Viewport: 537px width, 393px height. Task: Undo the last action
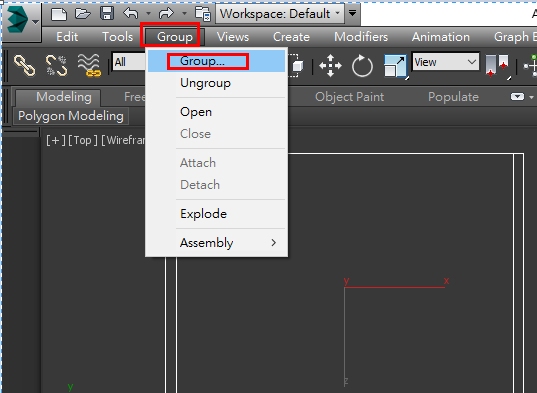131,14
